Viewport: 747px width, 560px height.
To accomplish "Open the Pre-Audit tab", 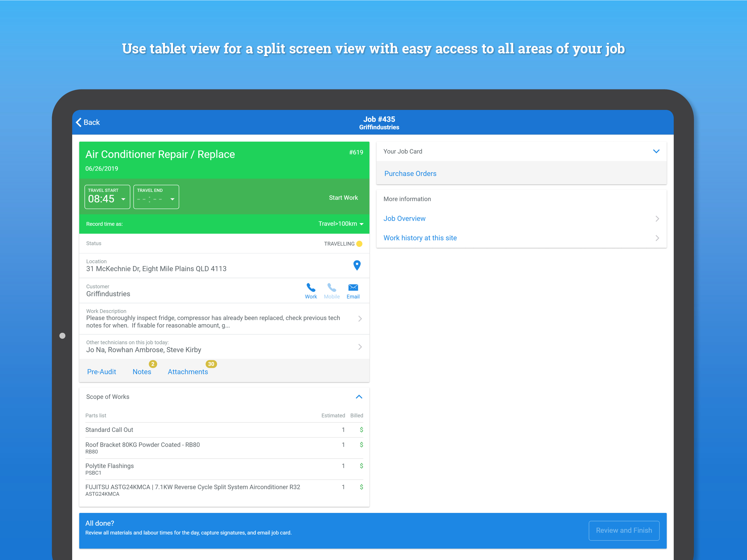I will tap(101, 372).
